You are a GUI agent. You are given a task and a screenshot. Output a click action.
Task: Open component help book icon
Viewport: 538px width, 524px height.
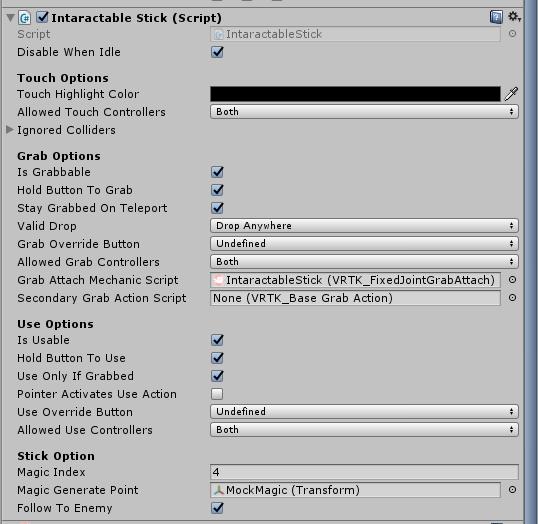(x=496, y=17)
